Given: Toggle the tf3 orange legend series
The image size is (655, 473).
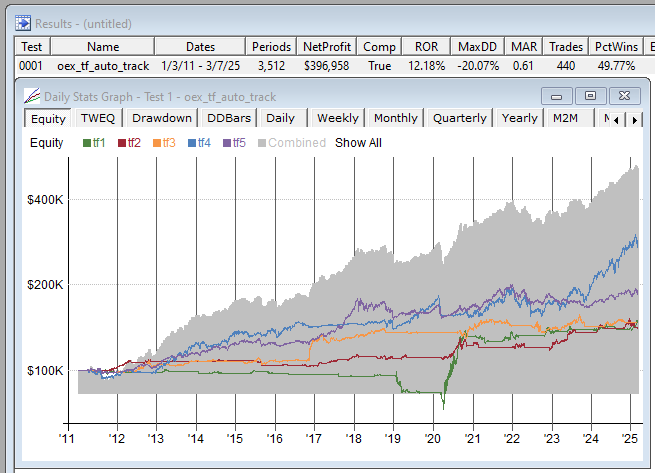Looking at the screenshot, I should coord(165,143).
